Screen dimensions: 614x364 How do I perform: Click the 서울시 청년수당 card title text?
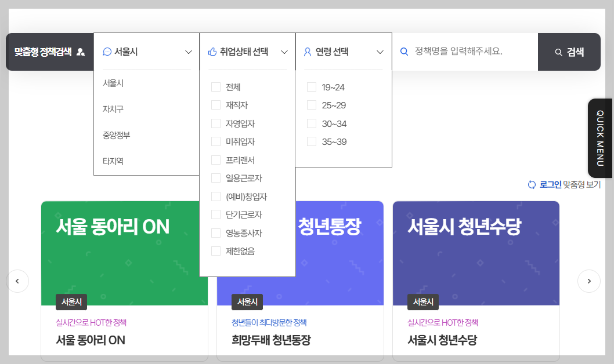click(x=442, y=340)
